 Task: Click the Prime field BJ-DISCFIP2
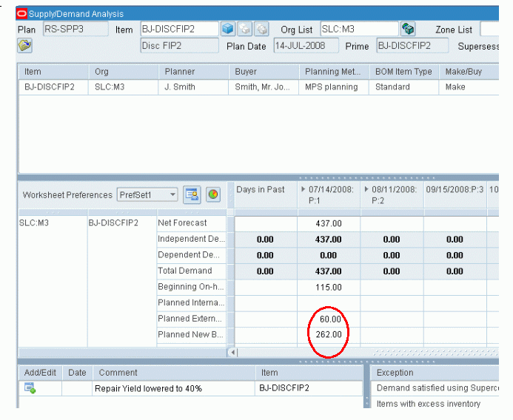412,45
